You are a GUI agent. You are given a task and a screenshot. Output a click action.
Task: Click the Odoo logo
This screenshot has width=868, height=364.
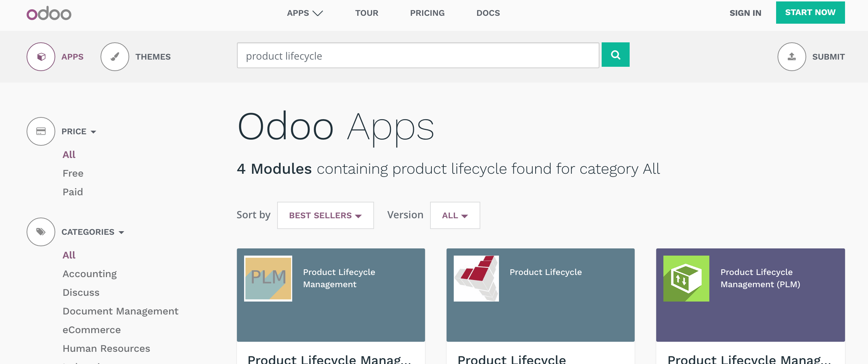(49, 13)
